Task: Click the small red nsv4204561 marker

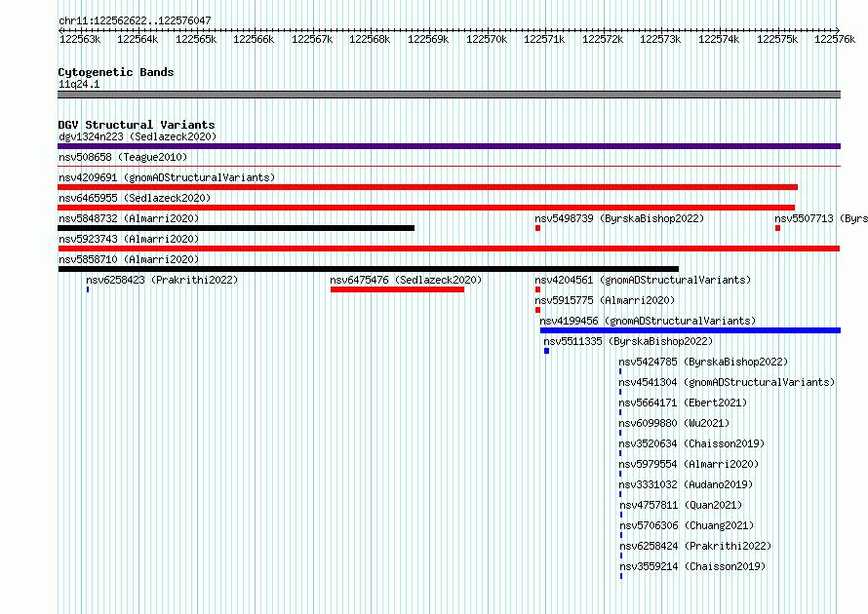Action: coord(537,289)
